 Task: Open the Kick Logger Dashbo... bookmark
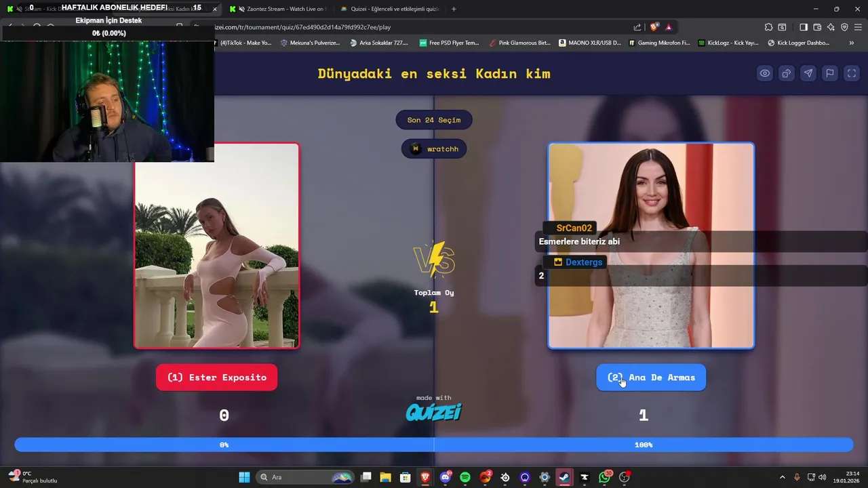point(799,43)
